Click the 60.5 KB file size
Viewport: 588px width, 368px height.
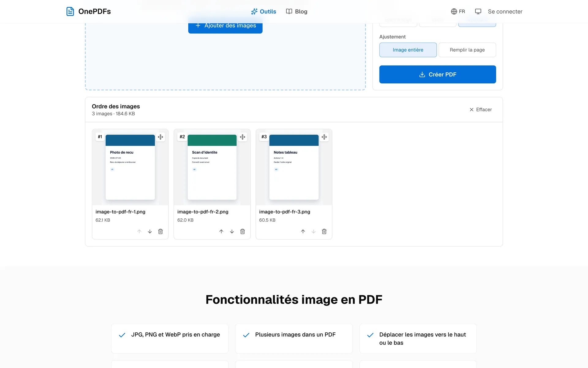click(267, 220)
